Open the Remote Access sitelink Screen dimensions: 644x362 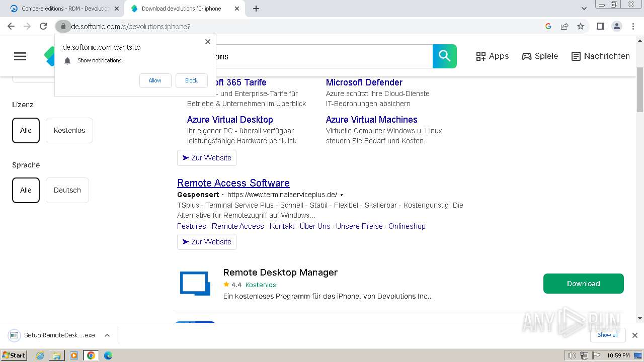238,226
